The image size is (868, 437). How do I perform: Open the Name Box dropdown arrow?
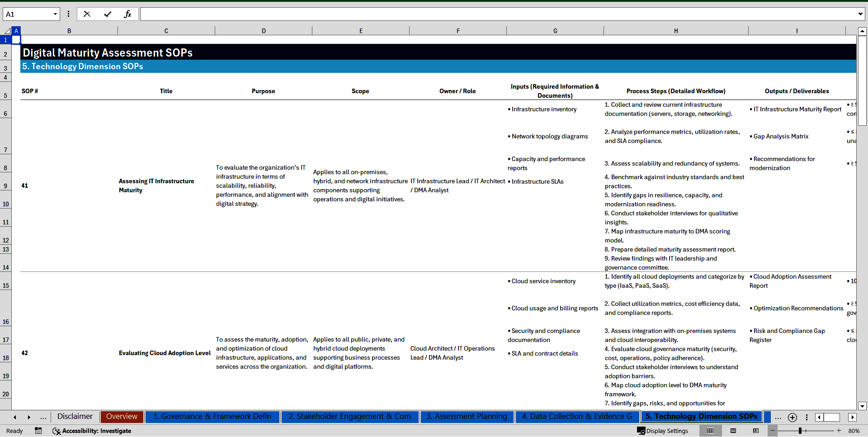click(56, 14)
